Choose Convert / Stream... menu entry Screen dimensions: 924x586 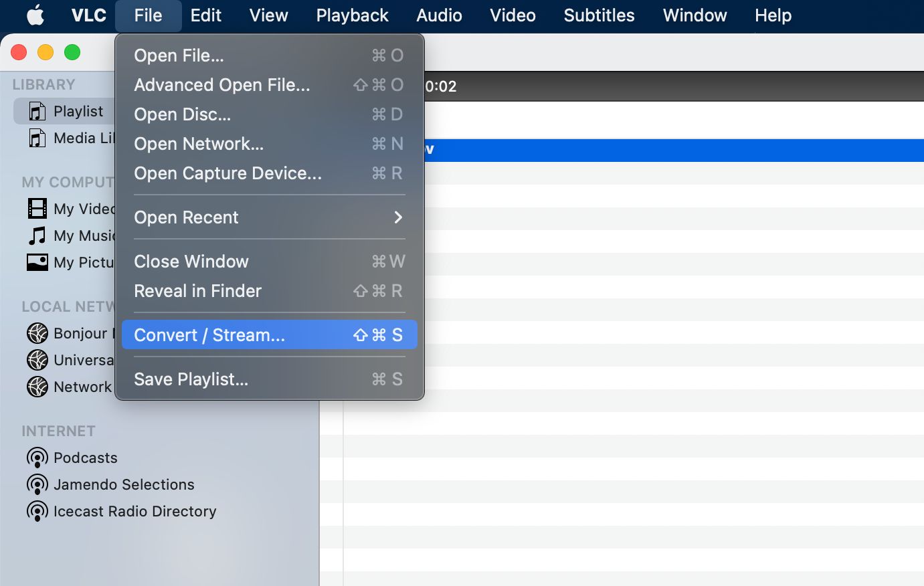(270, 334)
